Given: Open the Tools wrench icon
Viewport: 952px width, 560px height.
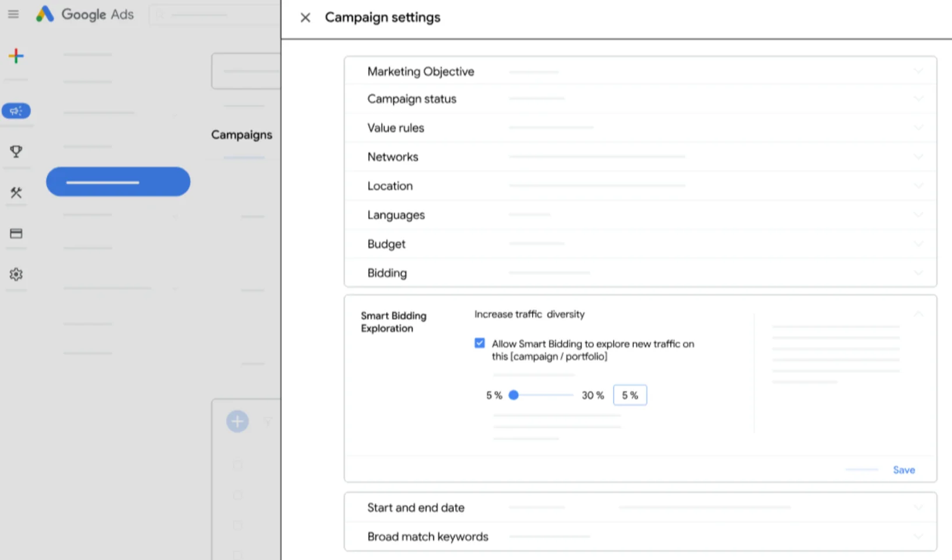Looking at the screenshot, I should coord(16,193).
